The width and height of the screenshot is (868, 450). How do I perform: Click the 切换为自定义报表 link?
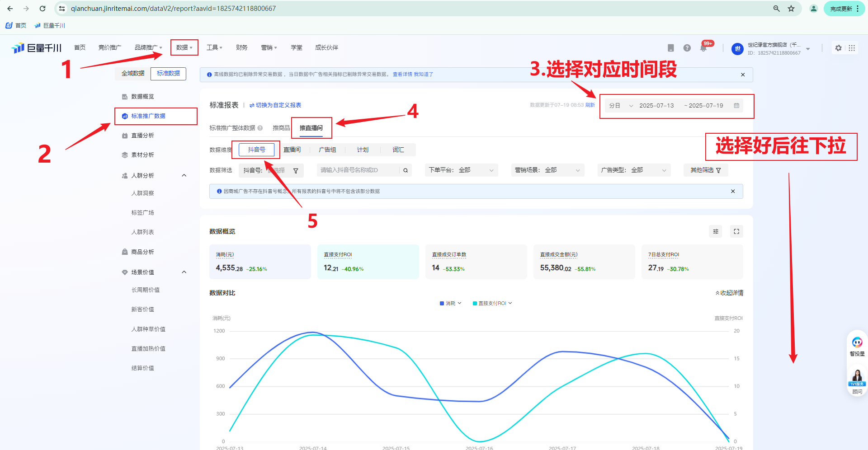[275, 105]
